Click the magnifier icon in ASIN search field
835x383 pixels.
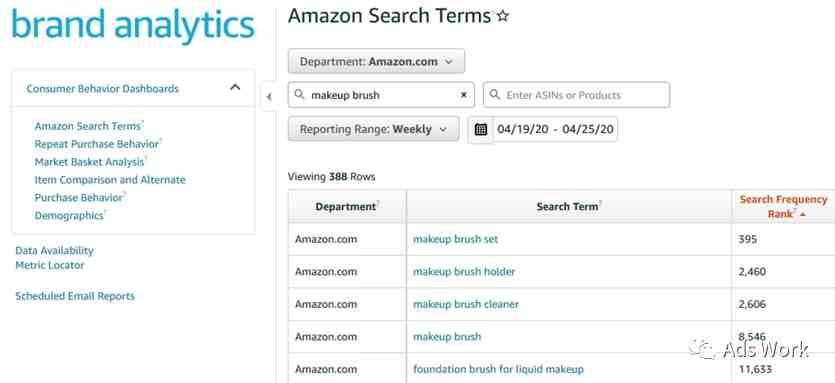click(494, 95)
